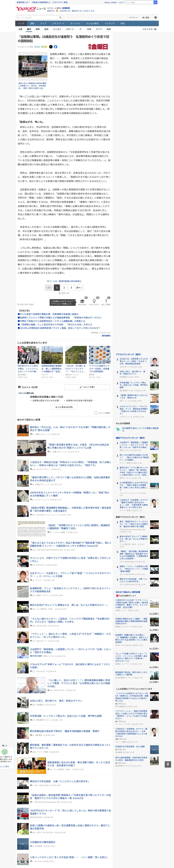Click the blue web search button at top
Image resolution: width=174 pixels, height=868 pixels.
(155, 2)
